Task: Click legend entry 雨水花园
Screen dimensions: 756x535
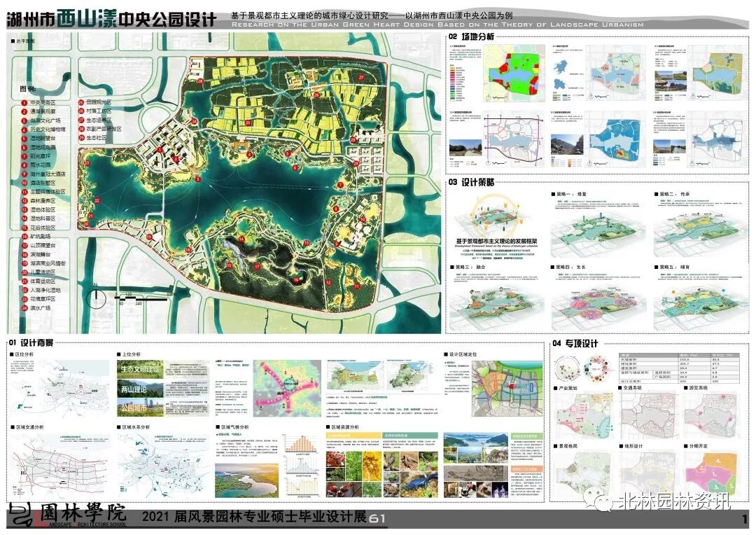Action: [x=36, y=165]
